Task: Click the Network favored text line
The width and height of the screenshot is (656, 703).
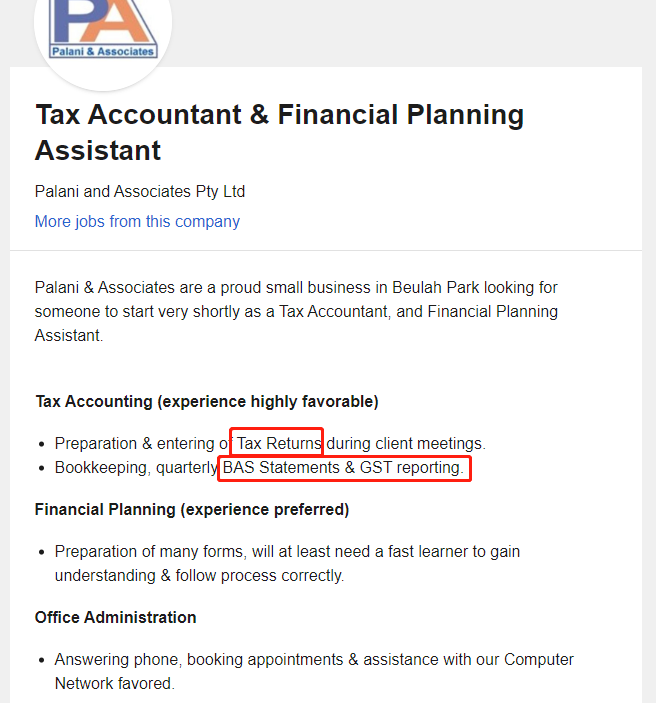Action: [115, 684]
